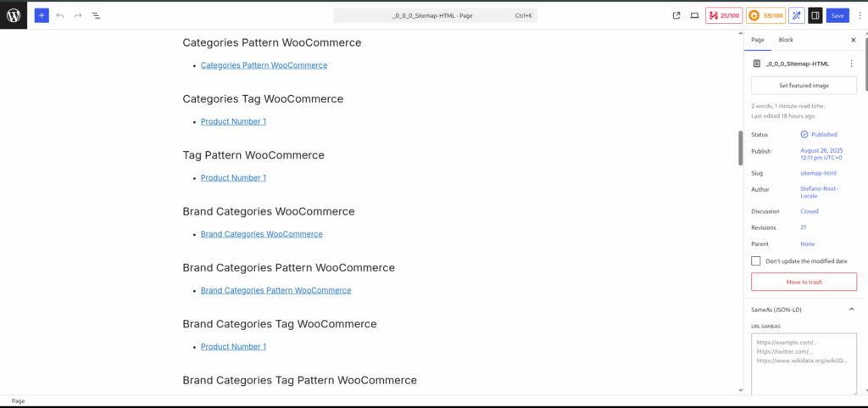
Task: Open the 59/100 readability score indicator
Action: coord(765,15)
